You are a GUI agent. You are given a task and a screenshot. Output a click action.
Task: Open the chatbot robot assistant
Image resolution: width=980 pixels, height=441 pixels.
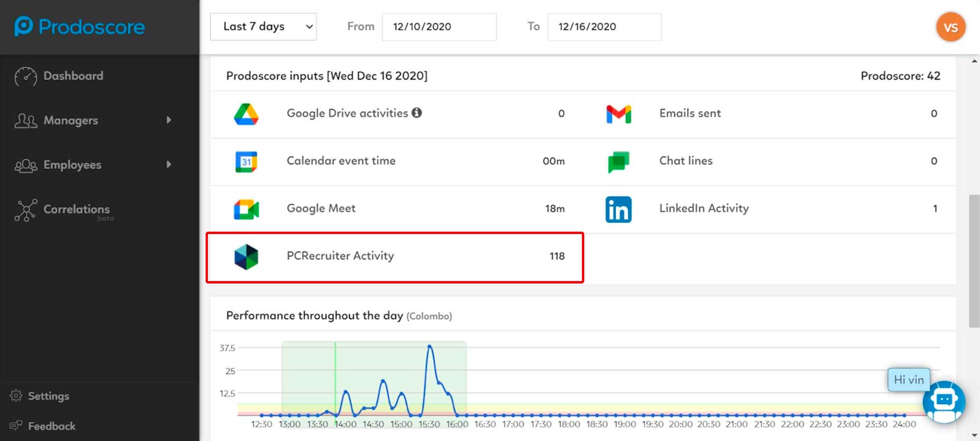point(943,401)
